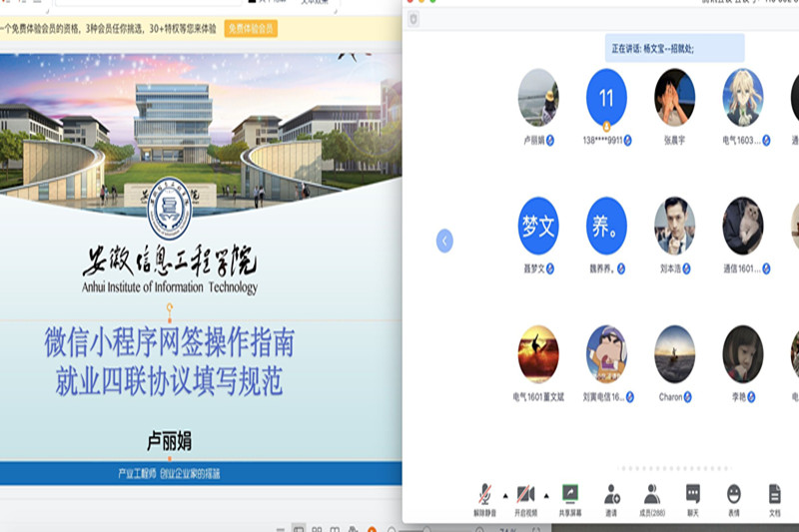
Task: Select 张晨宇's avatar
Action: pos(674,97)
